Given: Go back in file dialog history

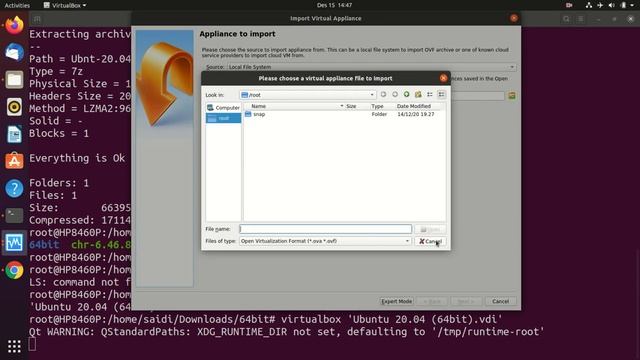Looking at the screenshot, I should point(383,95).
